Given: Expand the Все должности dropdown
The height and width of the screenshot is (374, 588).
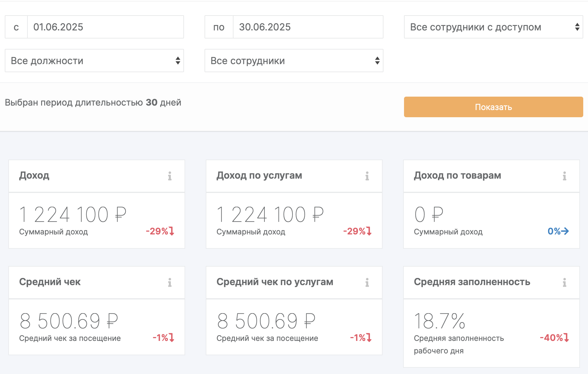Looking at the screenshot, I should point(94,61).
